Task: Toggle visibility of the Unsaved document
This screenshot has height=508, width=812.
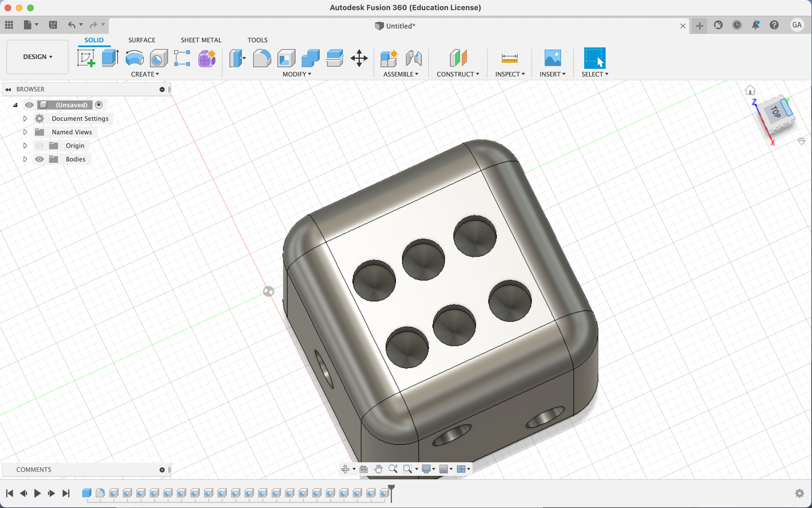Action: (x=29, y=105)
